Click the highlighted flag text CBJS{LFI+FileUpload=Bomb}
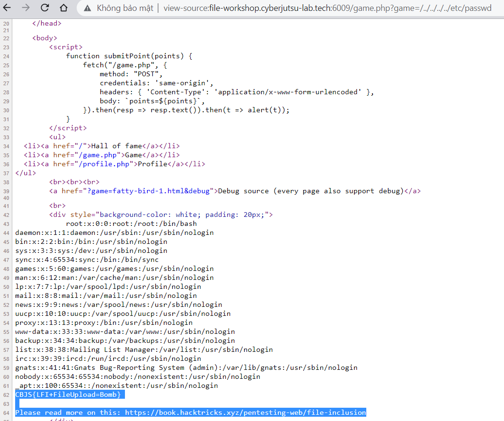The image size is (504, 421). (68, 394)
